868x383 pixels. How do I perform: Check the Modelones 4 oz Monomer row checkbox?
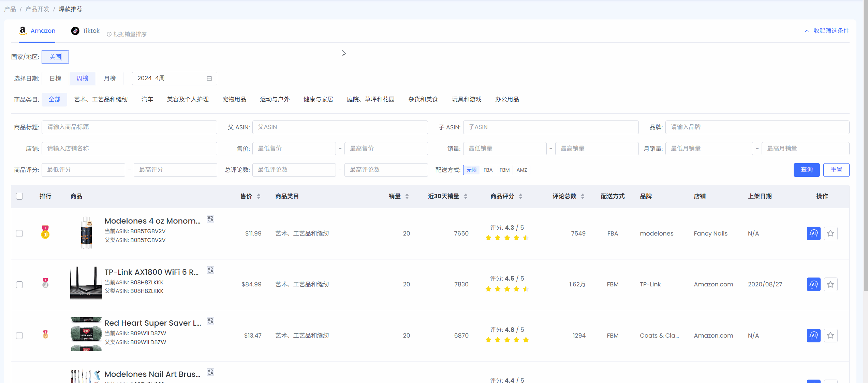(x=19, y=233)
